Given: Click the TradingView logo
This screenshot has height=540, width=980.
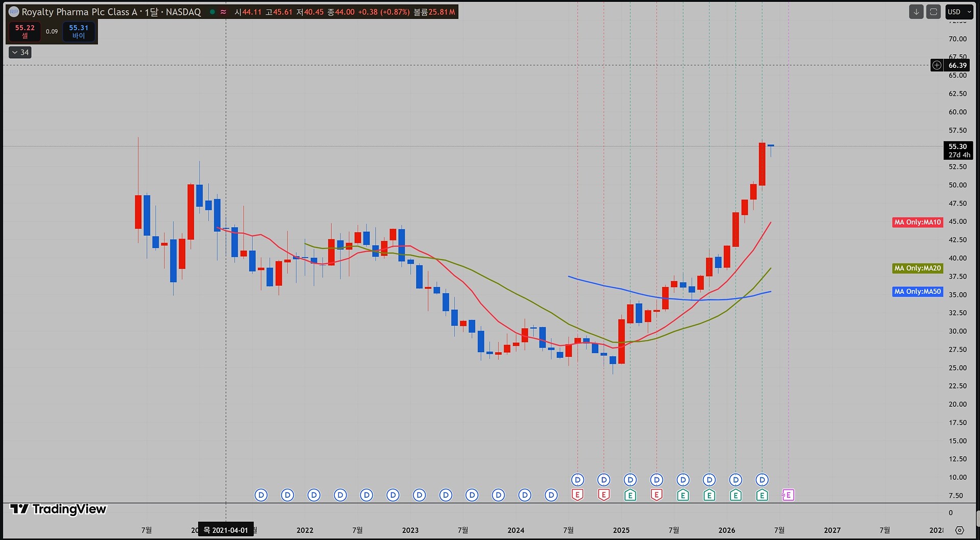Looking at the screenshot, I should [x=58, y=509].
